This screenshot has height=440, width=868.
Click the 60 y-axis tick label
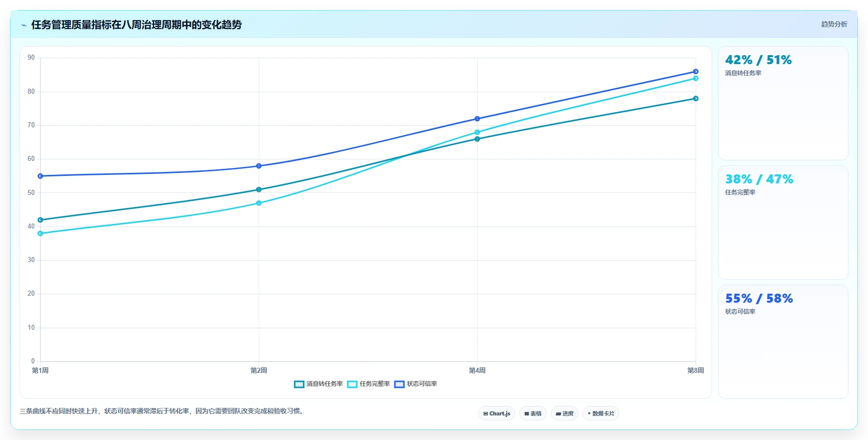click(x=31, y=159)
